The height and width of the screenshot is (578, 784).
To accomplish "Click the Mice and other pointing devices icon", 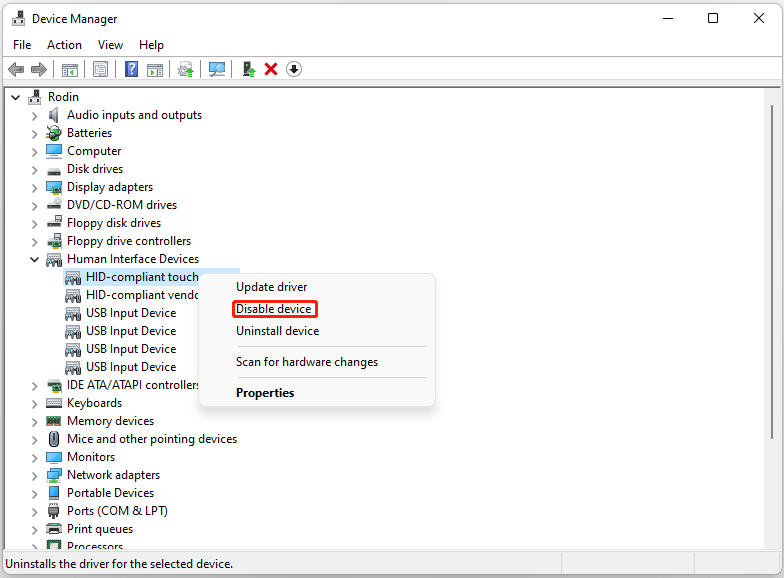I will pos(54,439).
